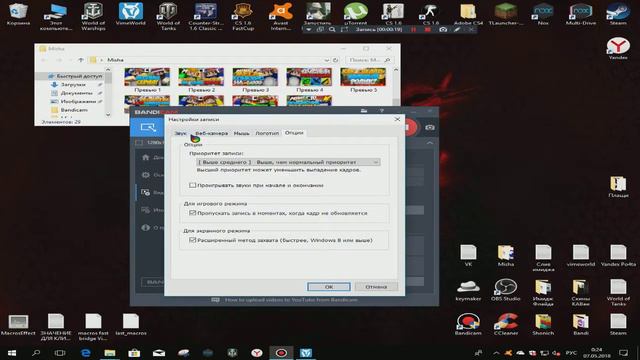The height and width of the screenshot is (360, 640).
Task: Select the Опции tab
Action: 294,133
